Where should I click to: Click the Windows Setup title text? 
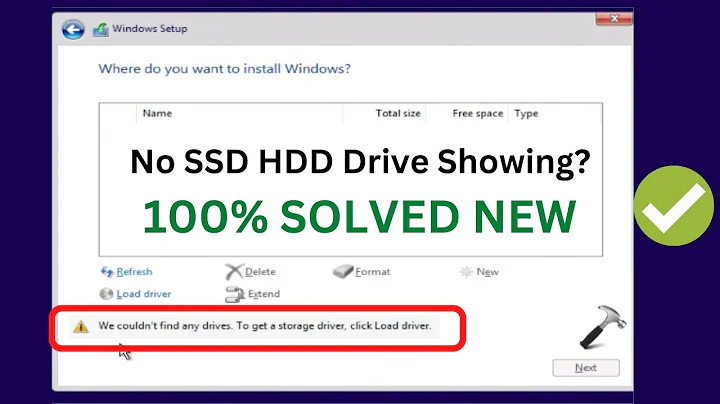[x=150, y=28]
